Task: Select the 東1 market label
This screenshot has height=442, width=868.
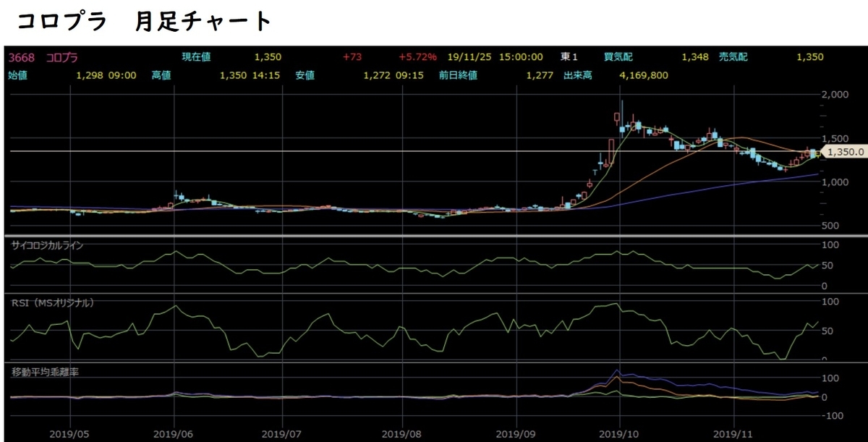Action: click(569, 57)
